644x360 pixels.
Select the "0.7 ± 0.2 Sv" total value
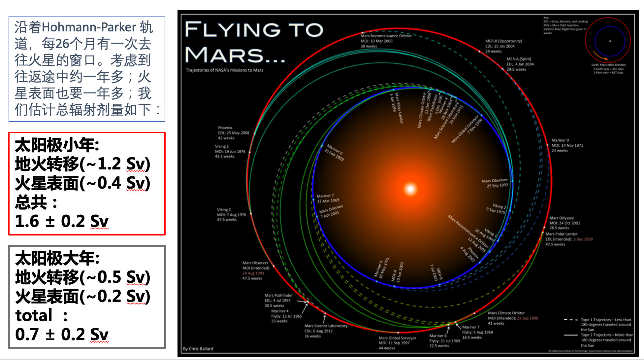(x=62, y=334)
